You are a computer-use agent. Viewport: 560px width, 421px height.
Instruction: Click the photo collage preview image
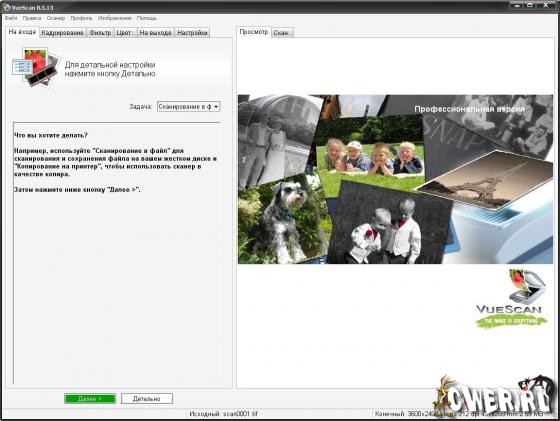point(395,179)
